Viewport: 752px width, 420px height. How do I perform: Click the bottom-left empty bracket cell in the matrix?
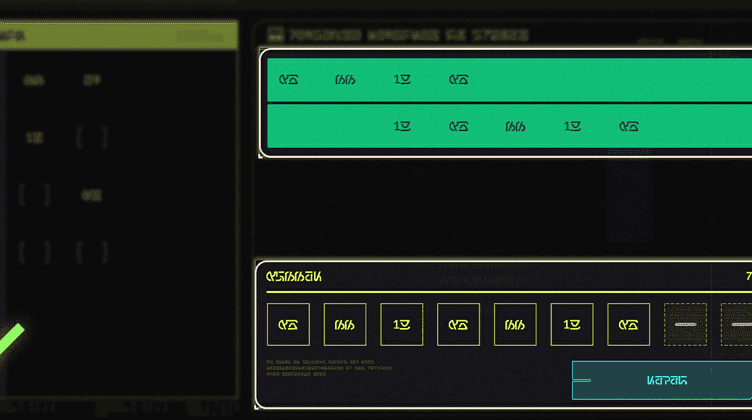[x=35, y=253]
